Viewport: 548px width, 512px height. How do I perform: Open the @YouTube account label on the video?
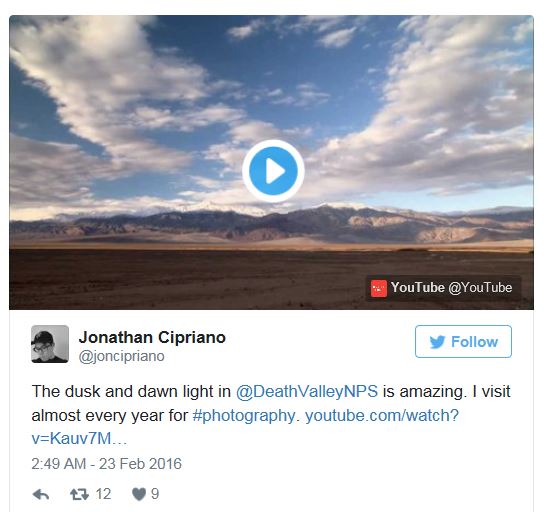[x=480, y=288]
